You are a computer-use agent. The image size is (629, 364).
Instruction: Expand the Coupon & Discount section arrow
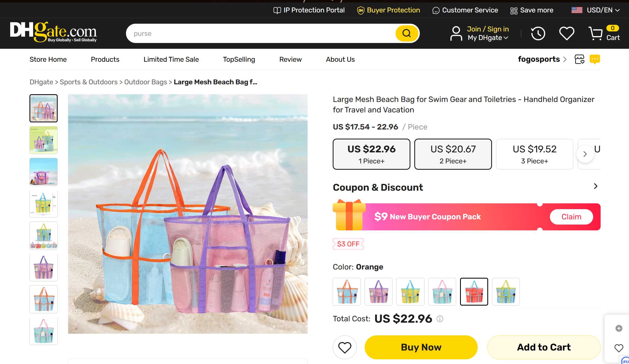(x=595, y=187)
